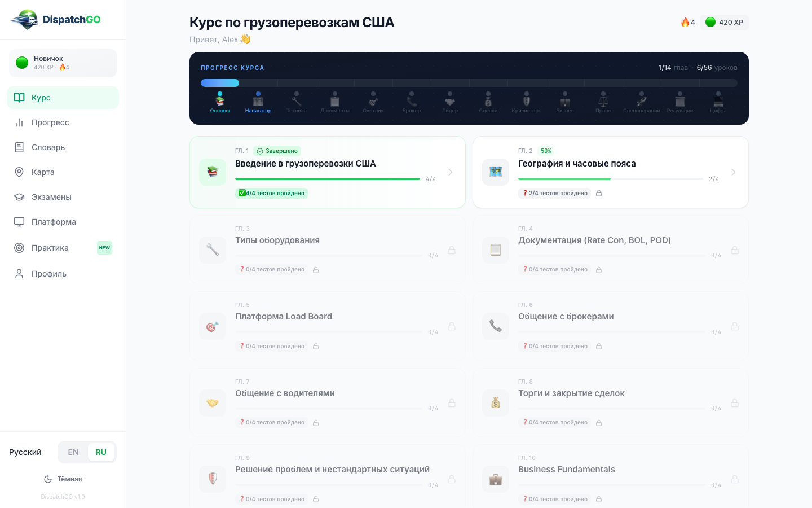
Task: Expand chapter 2 with its chevron
Action: click(734, 172)
